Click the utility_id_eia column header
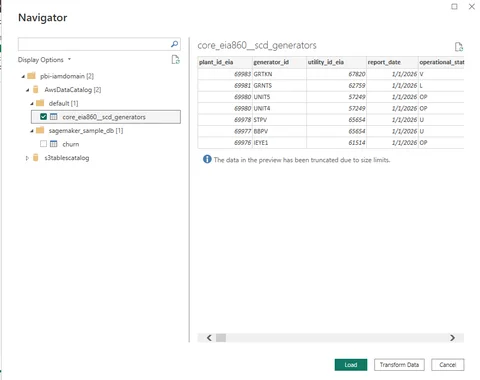Viewport: 480px width, 380px height. [336, 62]
